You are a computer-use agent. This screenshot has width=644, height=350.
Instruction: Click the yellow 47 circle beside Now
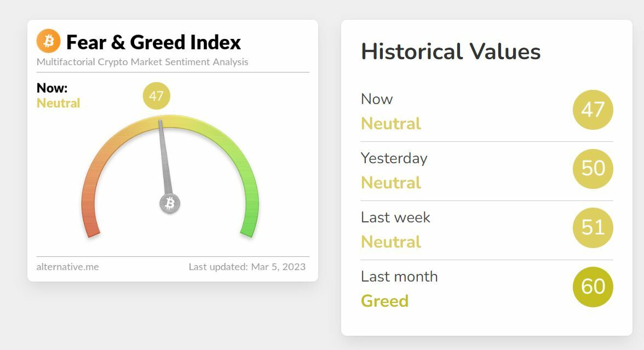tap(593, 110)
